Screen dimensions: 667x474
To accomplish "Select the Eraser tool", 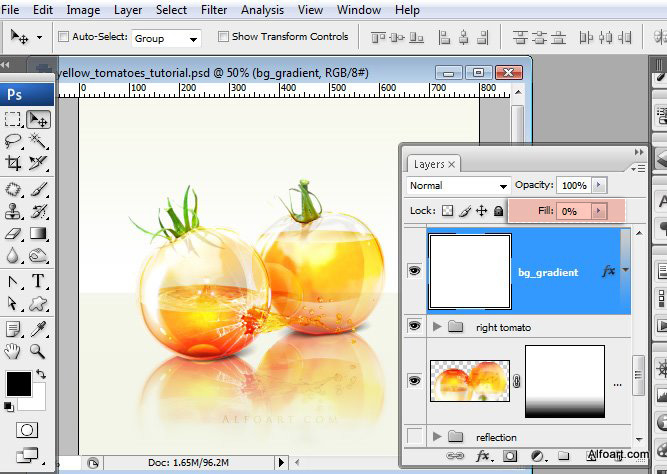I will pyautogui.click(x=13, y=234).
